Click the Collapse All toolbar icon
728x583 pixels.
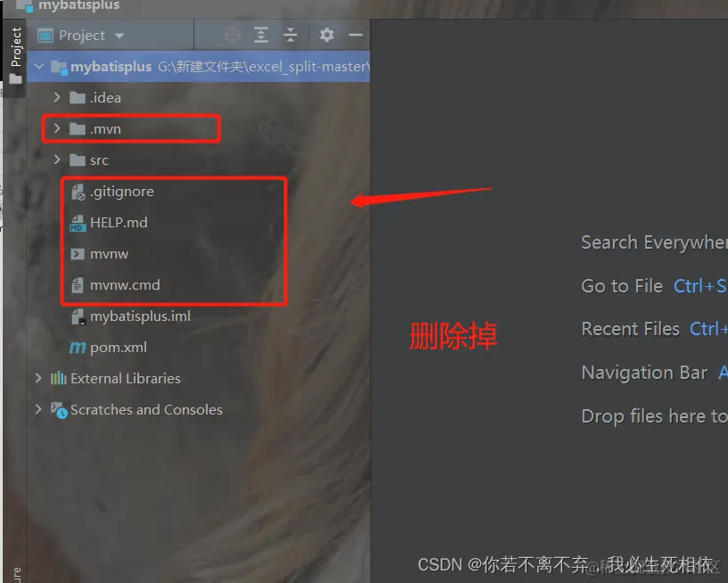click(x=290, y=35)
